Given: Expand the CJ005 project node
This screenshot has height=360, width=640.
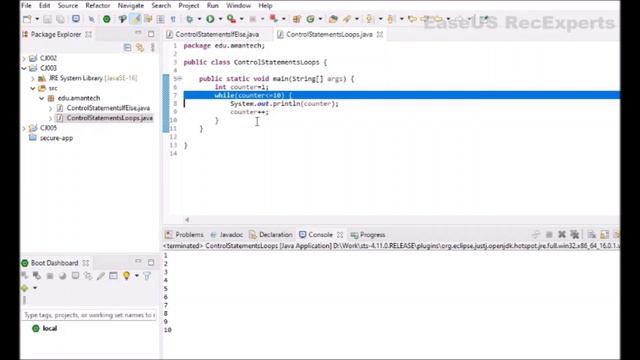Looking at the screenshot, I should (24, 128).
